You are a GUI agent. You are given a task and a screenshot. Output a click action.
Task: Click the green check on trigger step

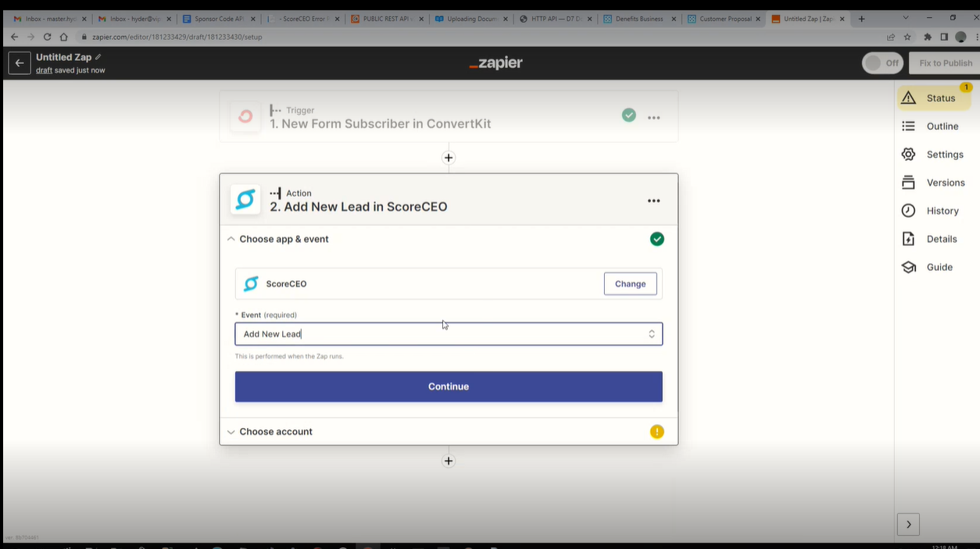[x=629, y=115]
